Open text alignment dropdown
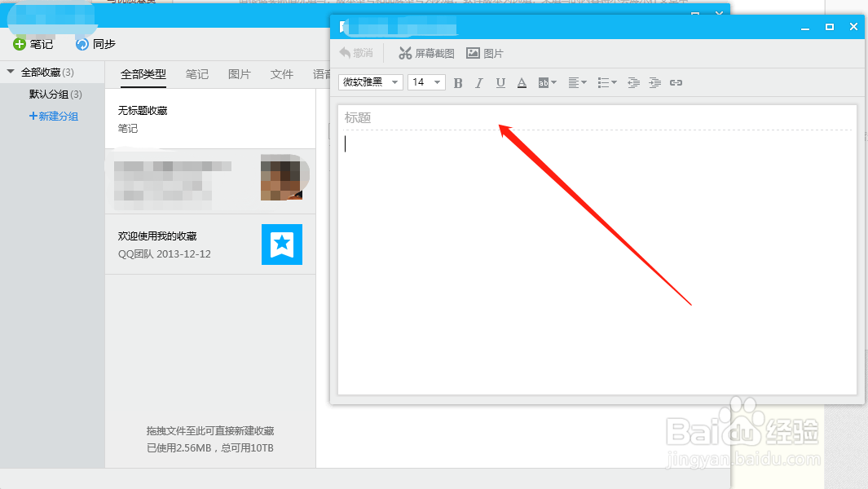 click(577, 83)
